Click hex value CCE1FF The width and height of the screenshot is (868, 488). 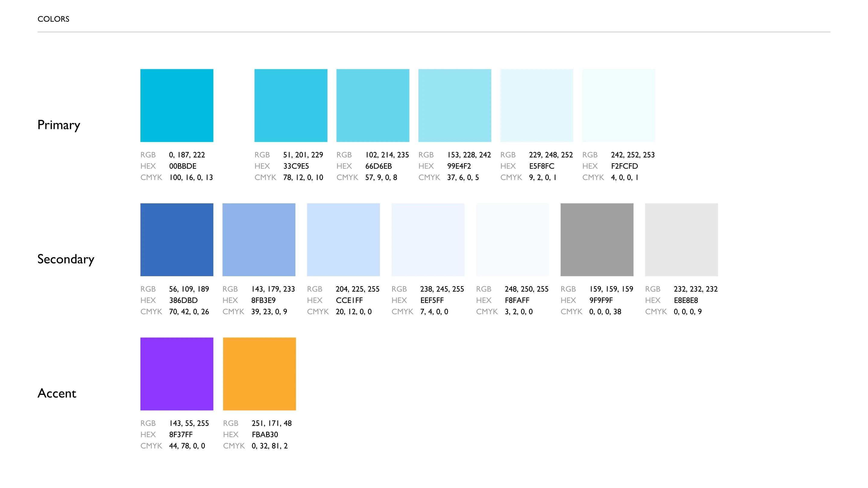tap(349, 300)
